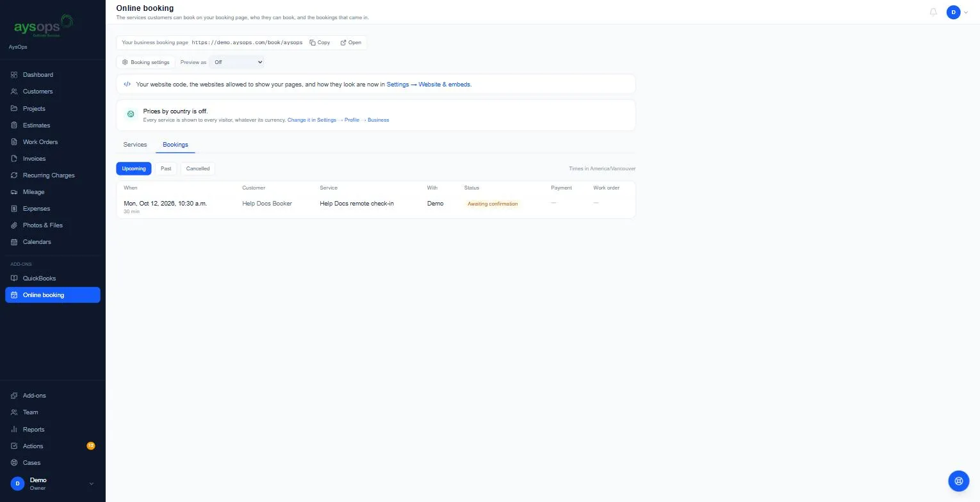Expand the user avatar menu at top right
Screen dimensions: 980x502
coord(957,12)
